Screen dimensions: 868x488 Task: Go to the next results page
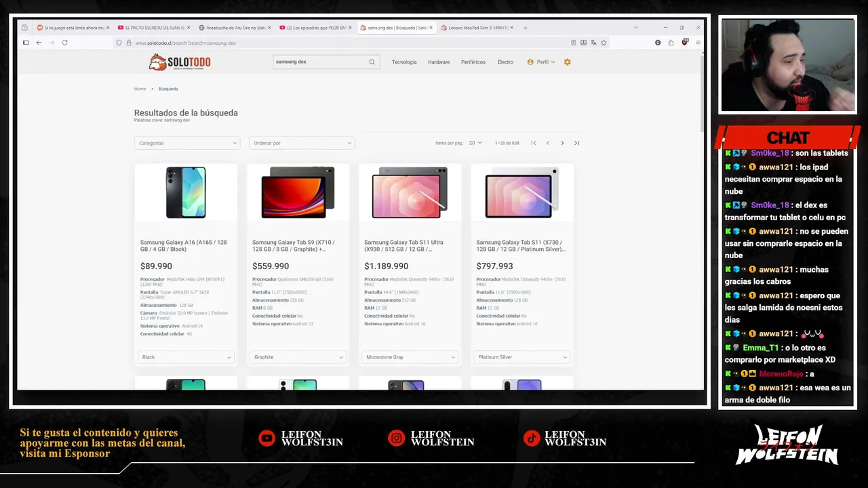562,143
